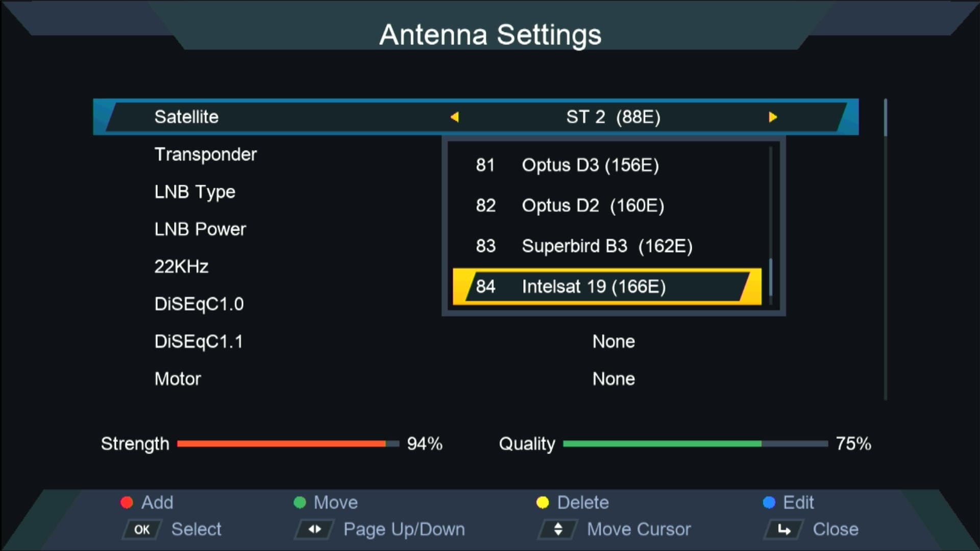Go to the Motor setting row

178,379
